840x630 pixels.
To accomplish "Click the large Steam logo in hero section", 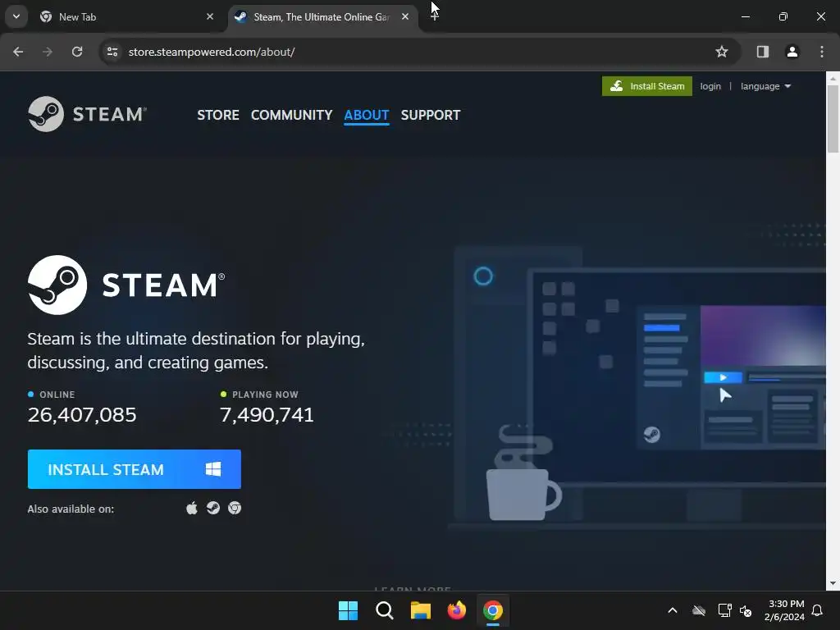I will [126, 285].
